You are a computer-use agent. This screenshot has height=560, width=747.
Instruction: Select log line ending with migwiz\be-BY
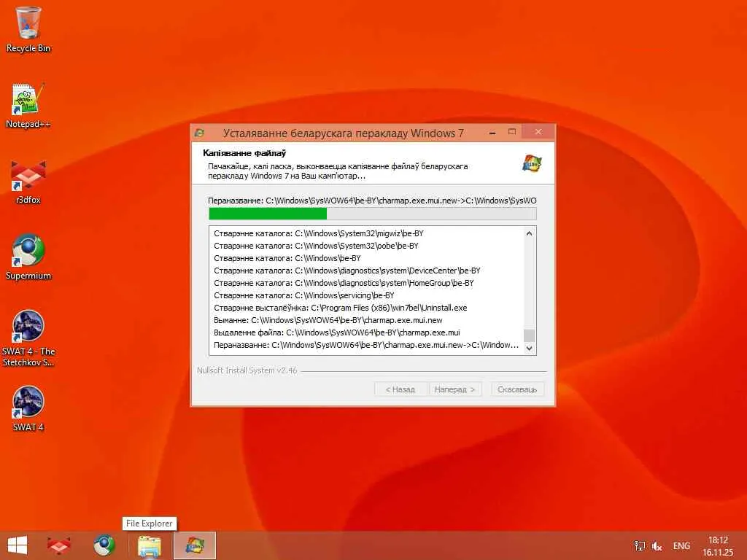click(x=319, y=233)
